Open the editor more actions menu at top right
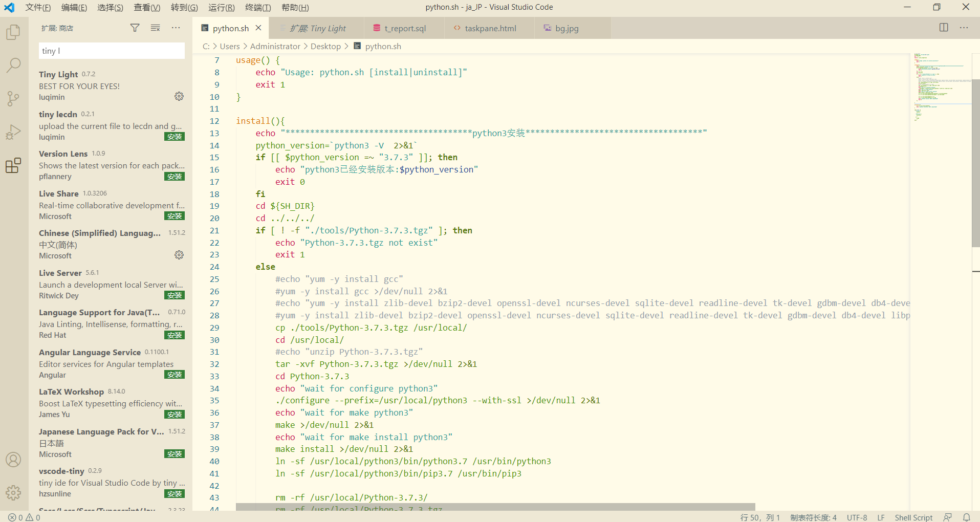The width and height of the screenshot is (980, 522). click(x=964, y=28)
